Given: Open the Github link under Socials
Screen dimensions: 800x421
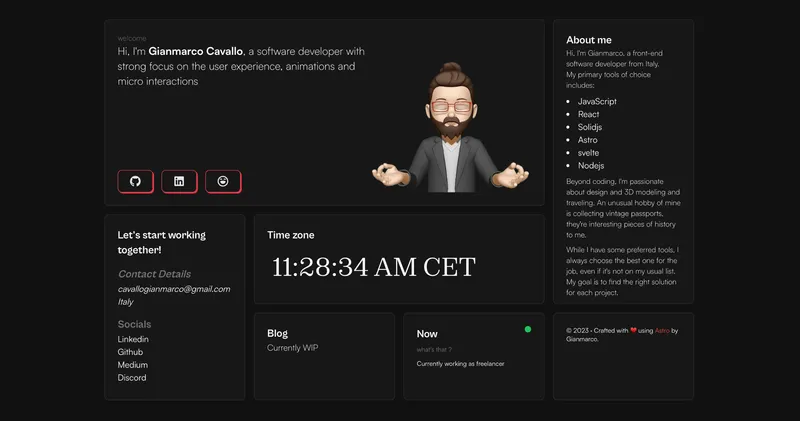Looking at the screenshot, I should [x=130, y=352].
